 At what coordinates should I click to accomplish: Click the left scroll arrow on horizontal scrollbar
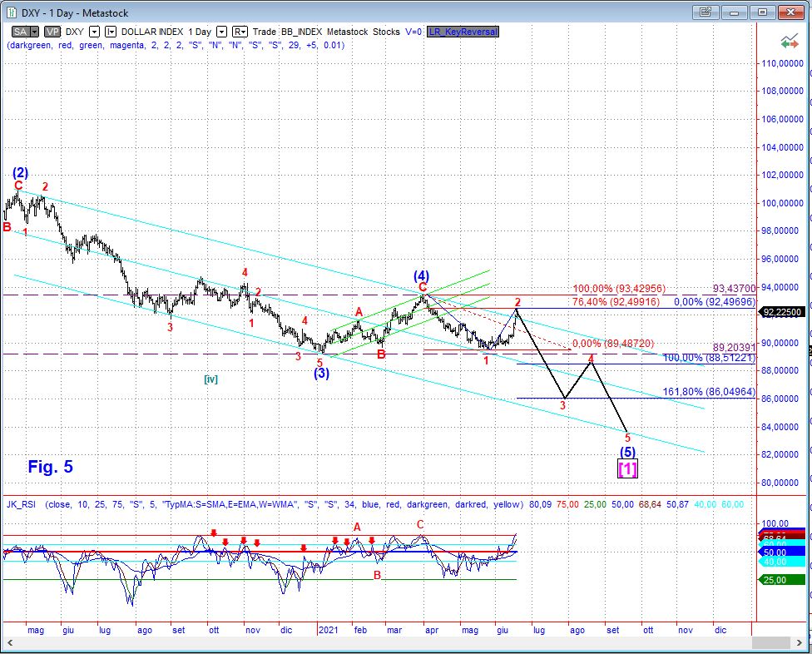pyautogui.click(x=9, y=642)
